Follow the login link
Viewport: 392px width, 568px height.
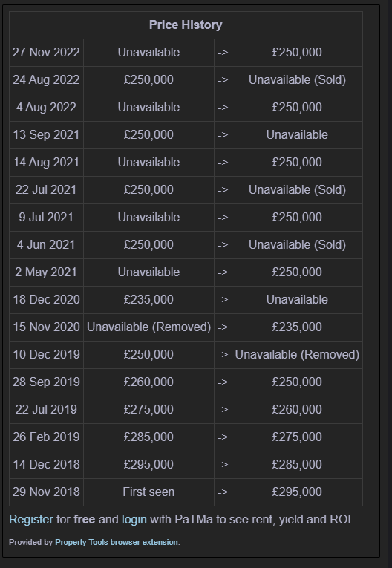click(134, 519)
